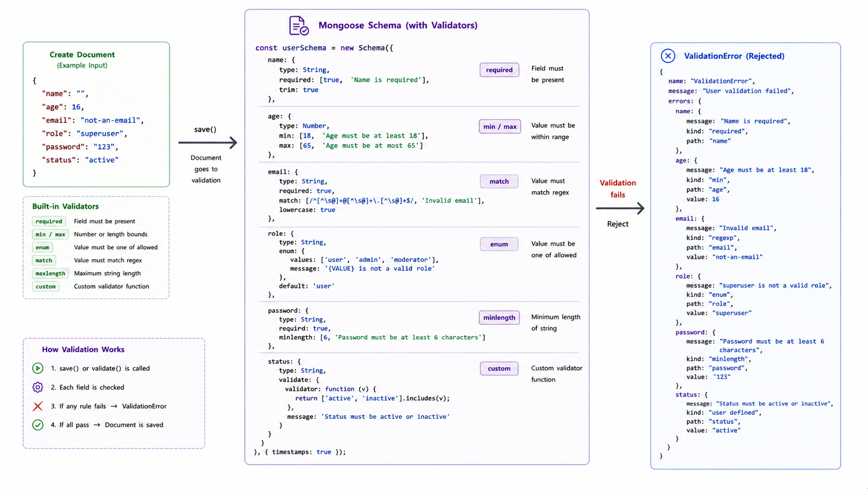Click the Document goes to validation caption
The image size is (868, 489).
coord(206,169)
